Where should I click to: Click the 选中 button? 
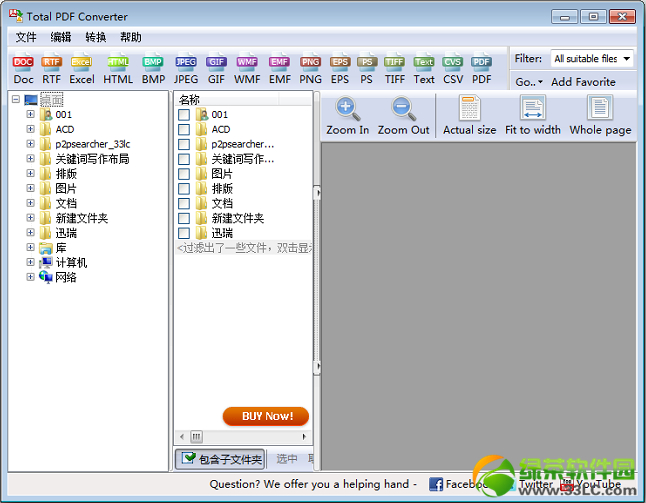[x=286, y=459]
